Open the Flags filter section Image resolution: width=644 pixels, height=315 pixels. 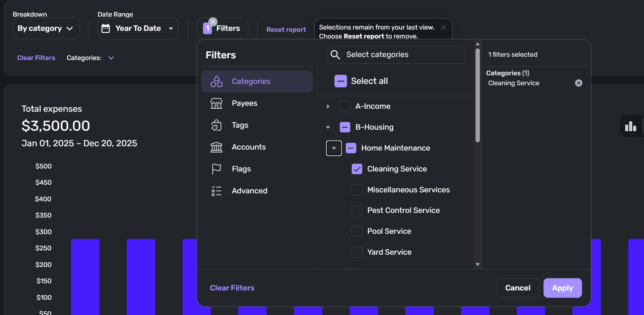[241, 169]
